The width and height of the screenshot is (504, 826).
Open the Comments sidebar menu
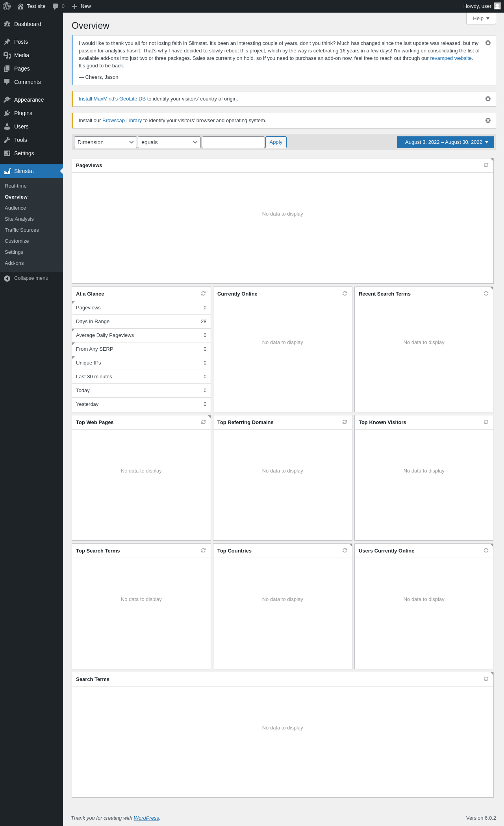coord(31,82)
